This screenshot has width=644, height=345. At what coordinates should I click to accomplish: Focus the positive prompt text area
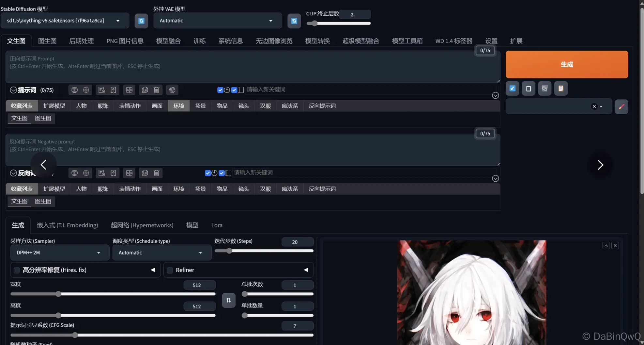pyautogui.click(x=253, y=67)
